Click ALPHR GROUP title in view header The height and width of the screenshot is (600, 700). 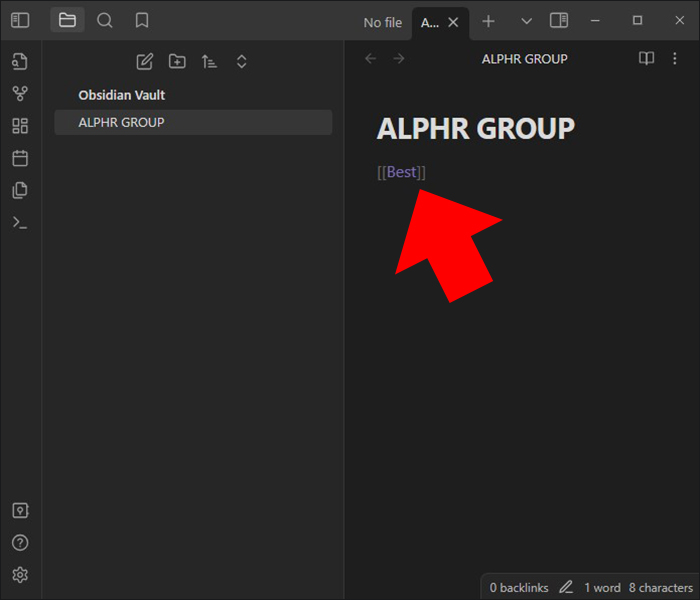(525, 59)
